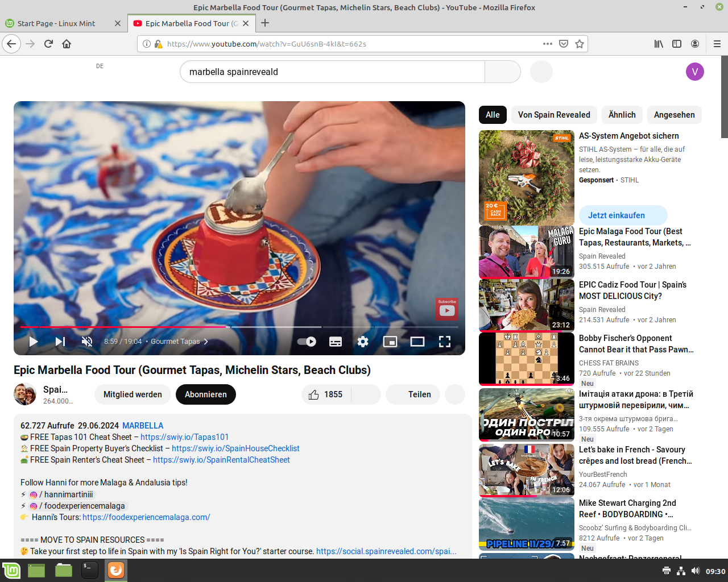This screenshot has width=728, height=582.
Task: Click the 09:30 taskbar clock
Action: coord(715,571)
